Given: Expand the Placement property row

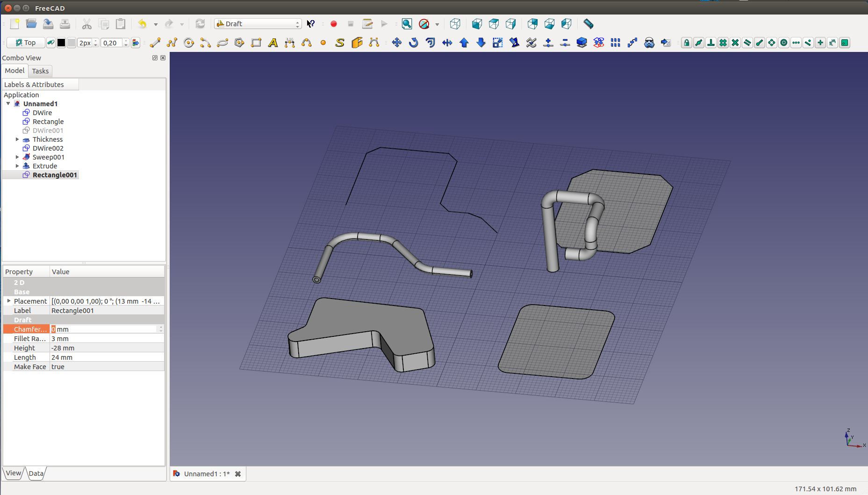Looking at the screenshot, I should [x=9, y=301].
